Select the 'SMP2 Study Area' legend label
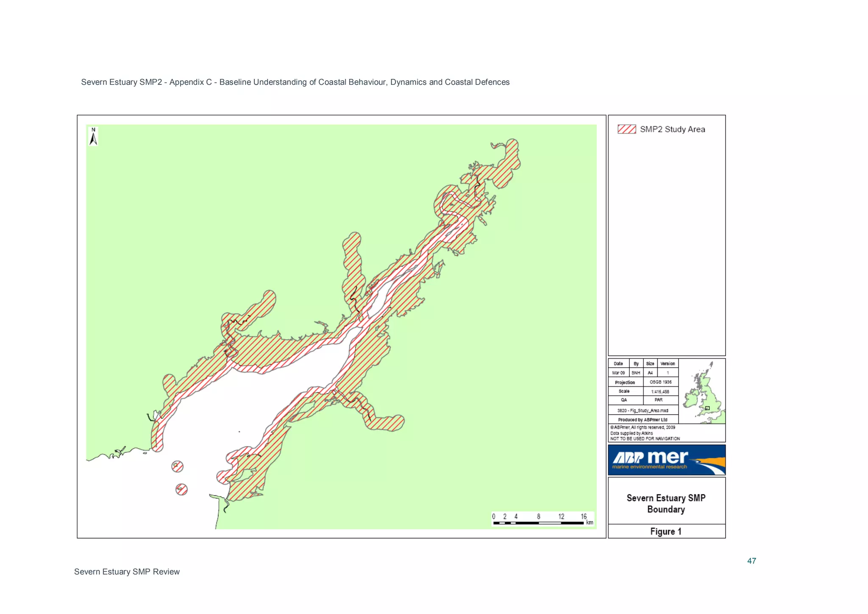The height and width of the screenshot is (614, 868). pyautogui.click(x=672, y=129)
